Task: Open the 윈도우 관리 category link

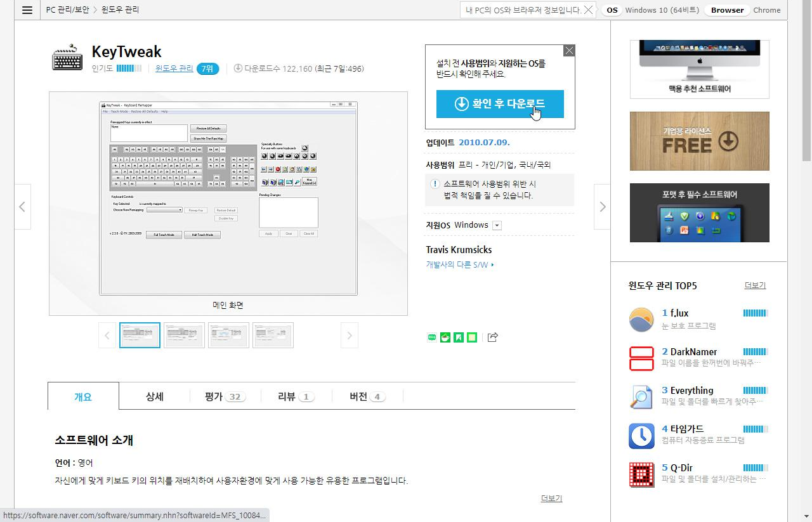Action: click(x=174, y=69)
